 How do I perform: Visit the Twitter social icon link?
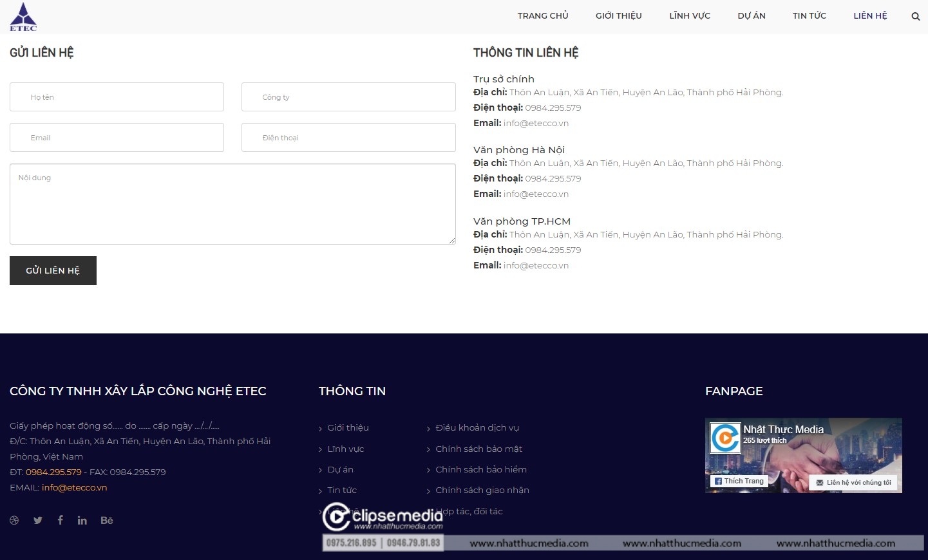pyautogui.click(x=38, y=520)
